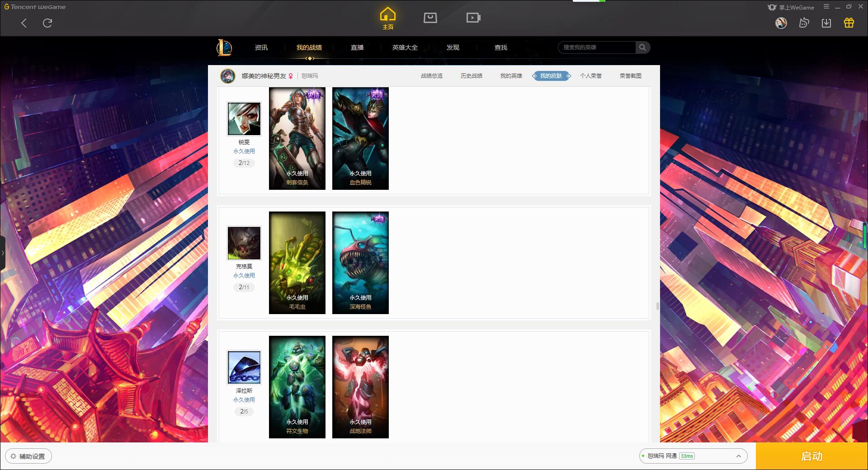This screenshot has height=470, width=868.
Task: Click the 33ms latency indicator
Action: tap(687, 456)
